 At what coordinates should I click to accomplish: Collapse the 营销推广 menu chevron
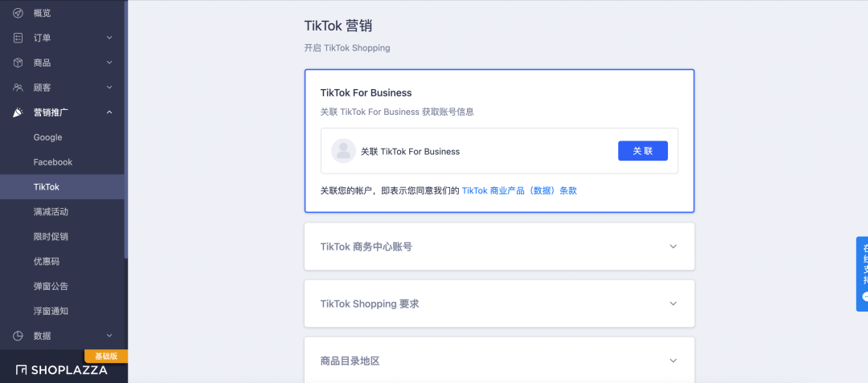tap(109, 112)
